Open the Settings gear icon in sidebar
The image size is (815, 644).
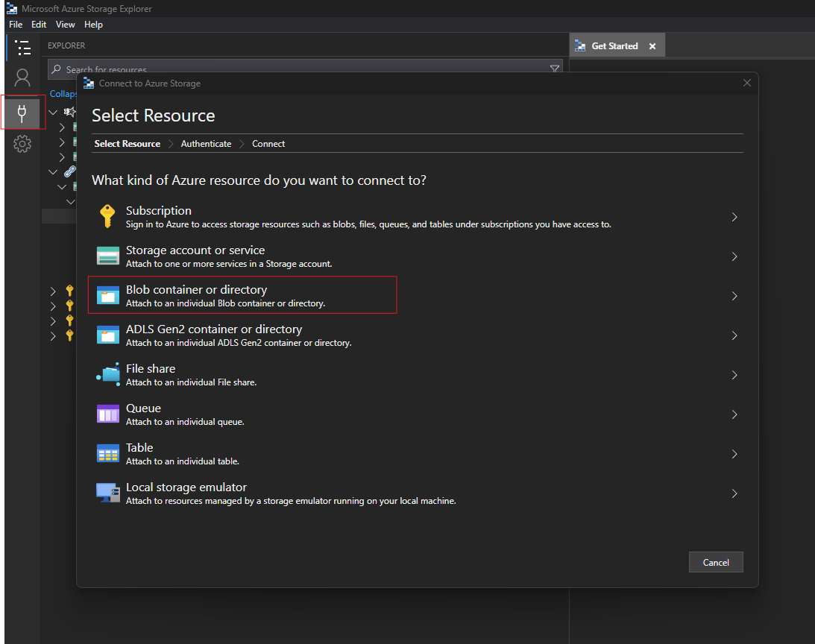(22, 144)
